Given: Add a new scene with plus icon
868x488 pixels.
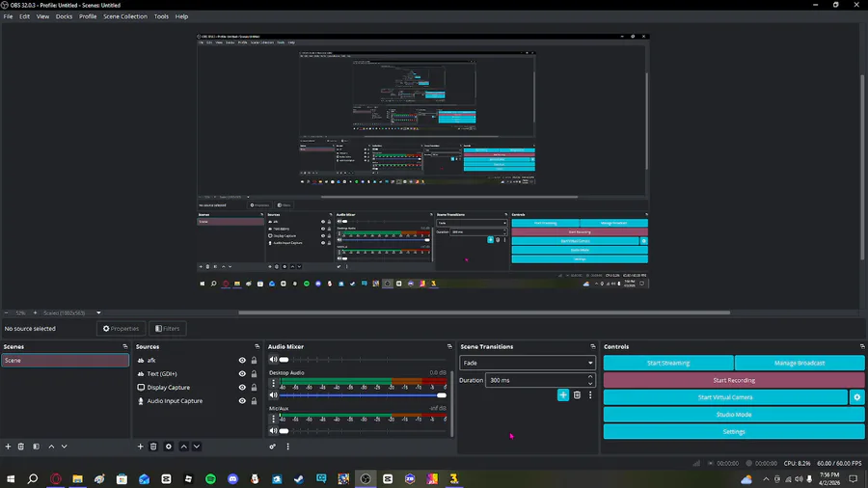Looking at the screenshot, I should tap(8, 447).
